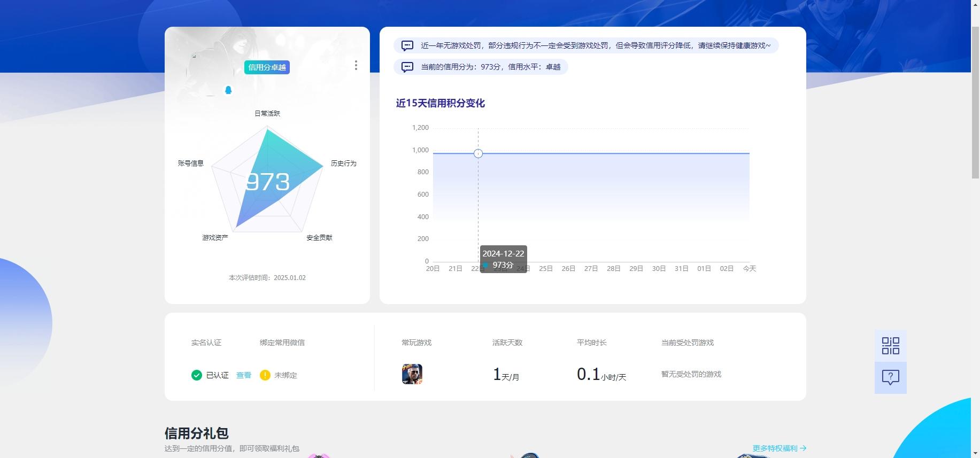Click the 01日 label on the chart axis
The width and height of the screenshot is (980, 458).
(704, 268)
